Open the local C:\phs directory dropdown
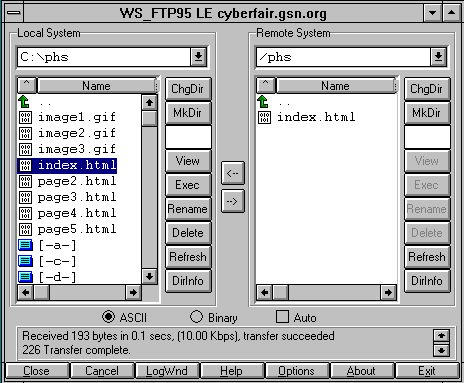The height and width of the screenshot is (383, 464). (x=199, y=57)
